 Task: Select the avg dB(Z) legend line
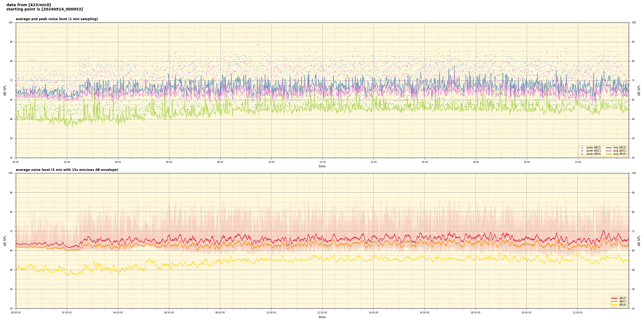pos(609,148)
